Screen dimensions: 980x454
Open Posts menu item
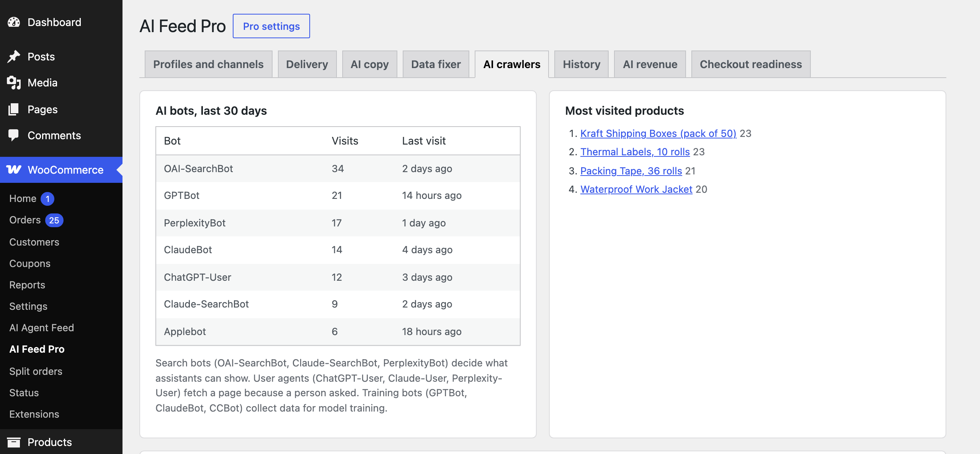click(x=61, y=57)
